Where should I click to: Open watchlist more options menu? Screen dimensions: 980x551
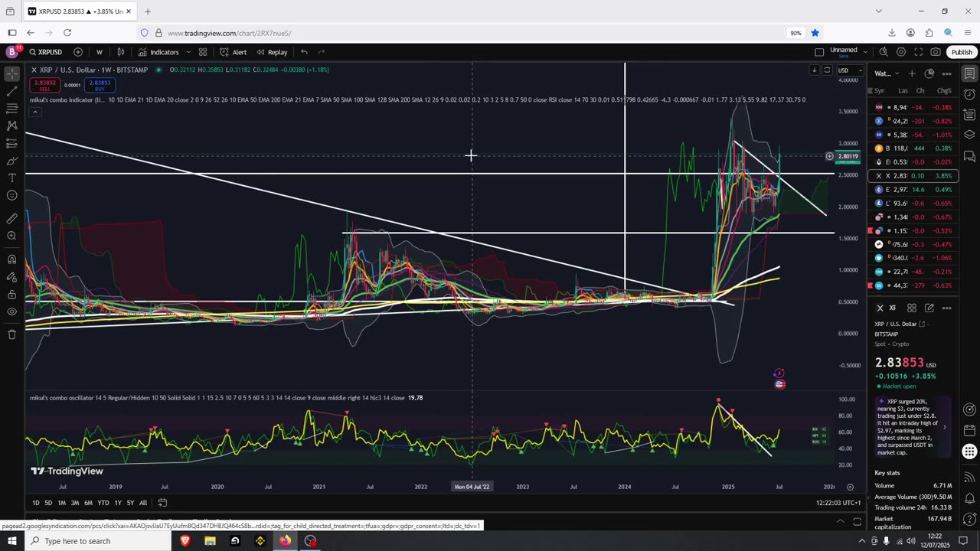[947, 73]
